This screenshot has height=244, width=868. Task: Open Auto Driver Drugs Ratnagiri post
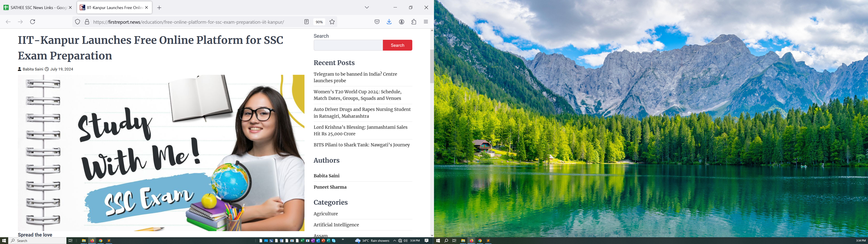(362, 113)
